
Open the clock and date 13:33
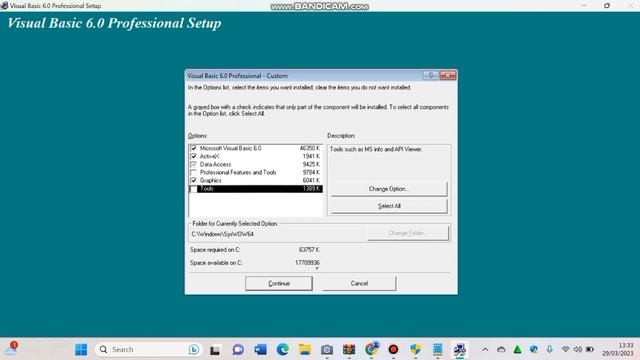[618, 349]
